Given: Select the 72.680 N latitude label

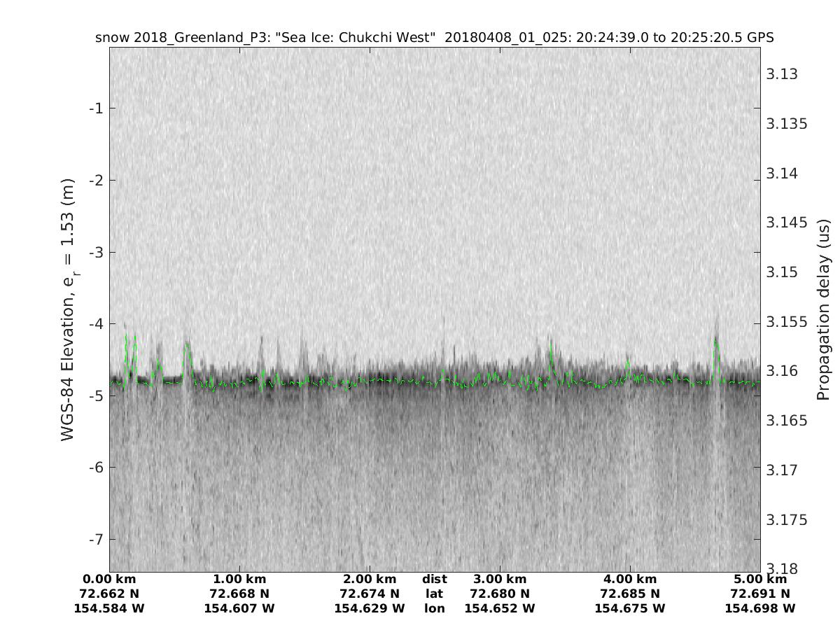Looking at the screenshot, I should (x=500, y=594).
